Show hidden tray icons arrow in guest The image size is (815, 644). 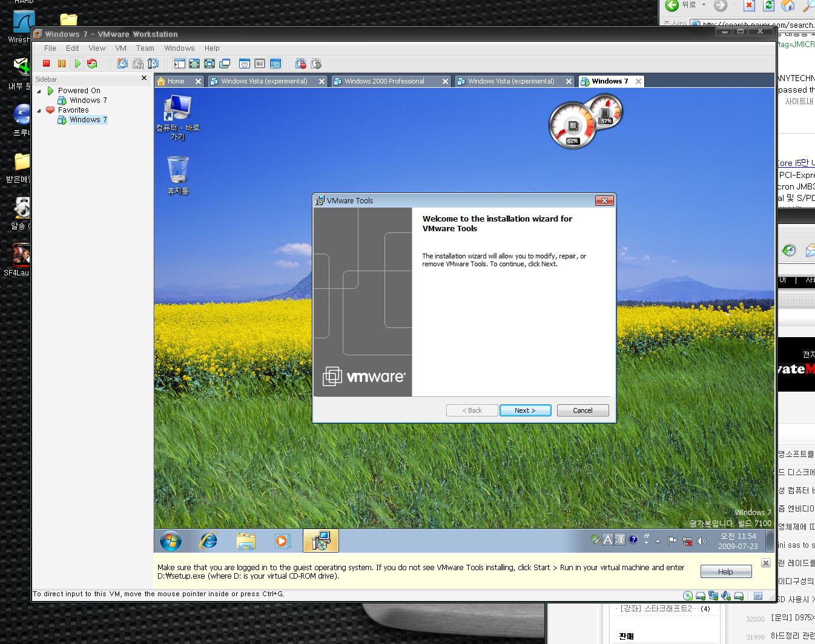pos(658,541)
